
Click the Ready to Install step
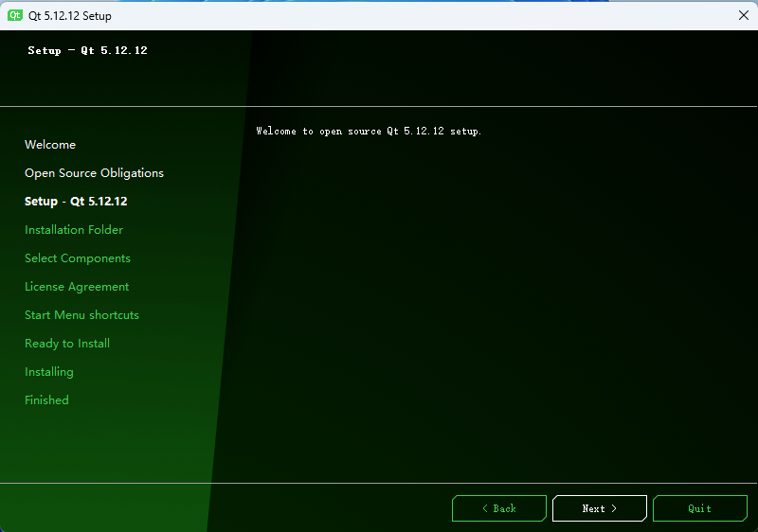pyautogui.click(x=67, y=344)
